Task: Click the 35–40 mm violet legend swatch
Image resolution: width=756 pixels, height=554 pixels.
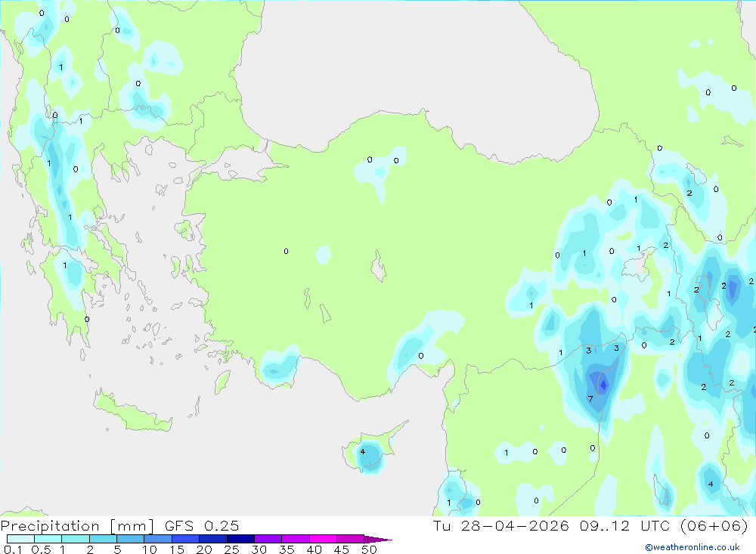Action: click(296, 539)
